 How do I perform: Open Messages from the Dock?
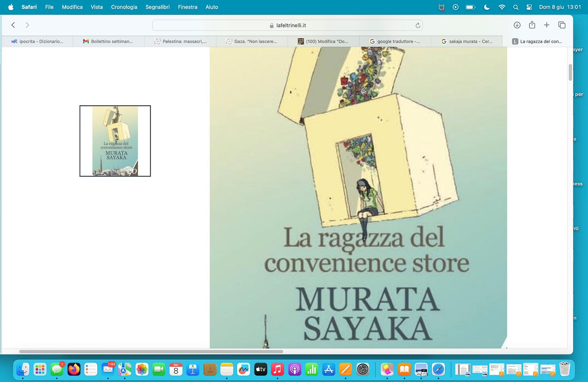(57, 369)
